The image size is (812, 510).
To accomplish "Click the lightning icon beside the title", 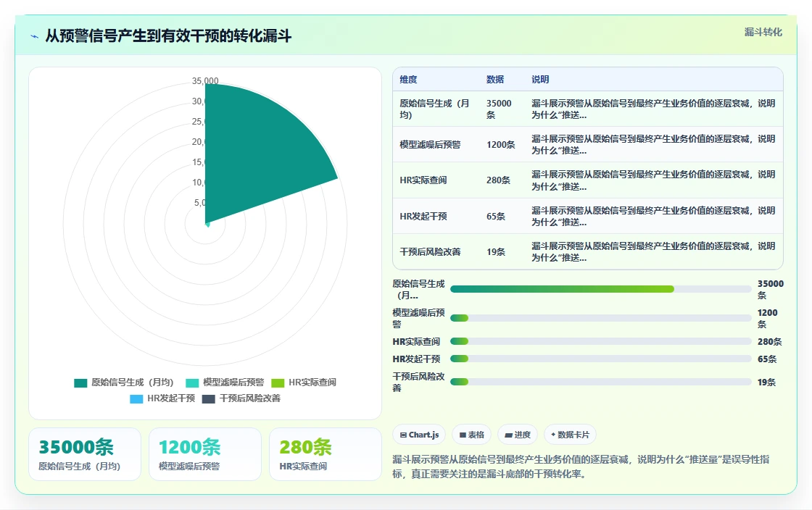I will (35, 36).
